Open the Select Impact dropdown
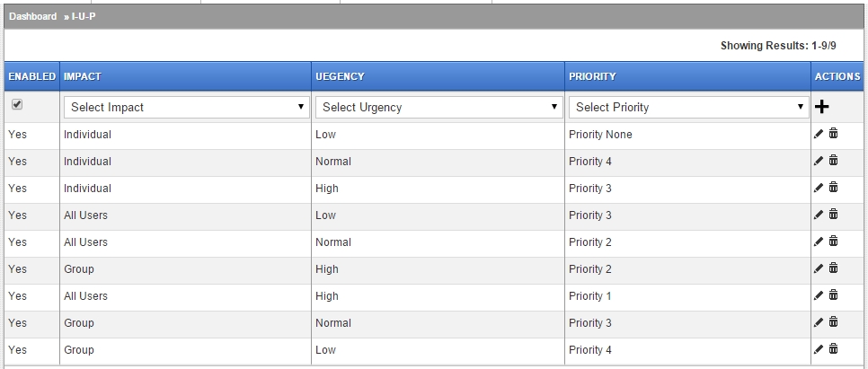 [187, 108]
